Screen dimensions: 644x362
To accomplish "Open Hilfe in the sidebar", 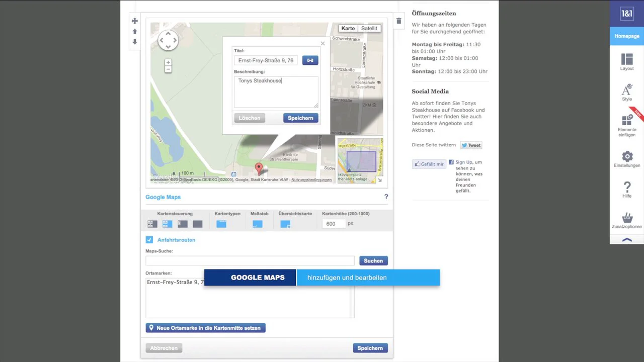I will [x=627, y=190].
